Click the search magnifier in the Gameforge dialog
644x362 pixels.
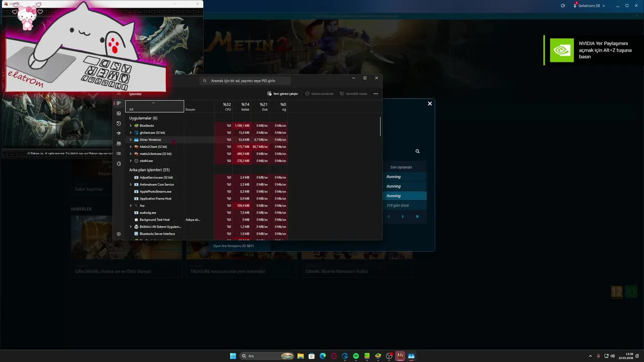[x=418, y=151]
